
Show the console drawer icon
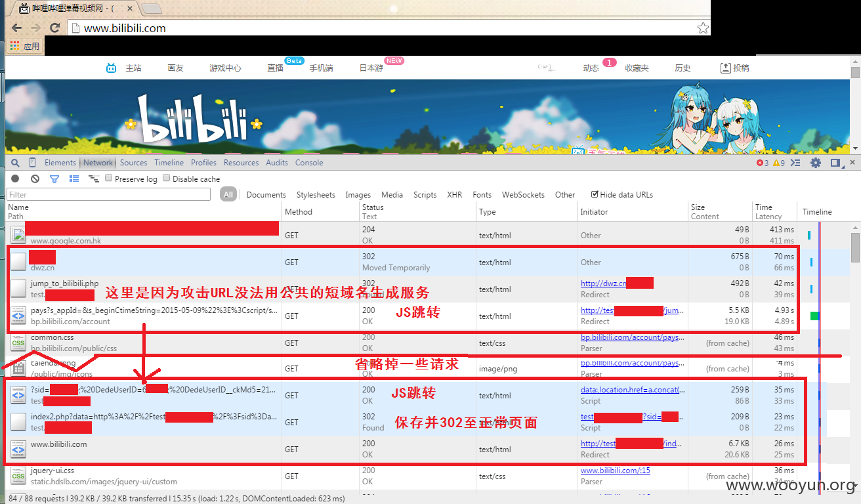[795, 163]
